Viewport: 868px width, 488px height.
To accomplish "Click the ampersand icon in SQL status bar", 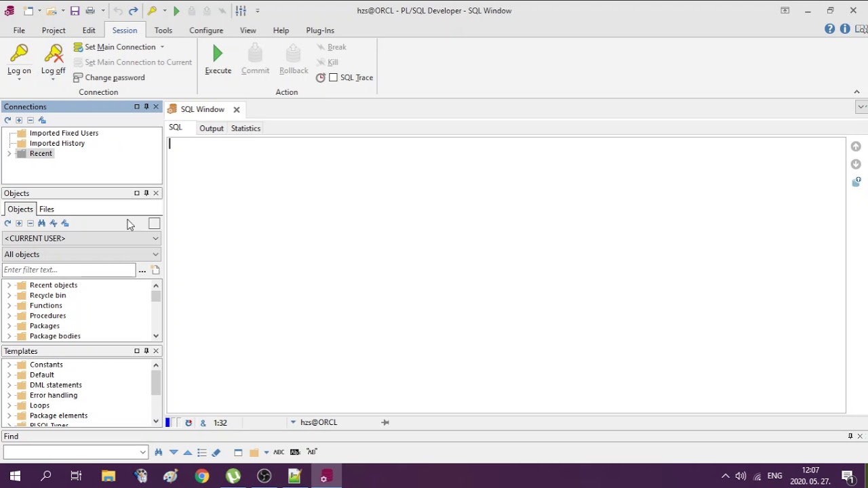I will click(203, 422).
